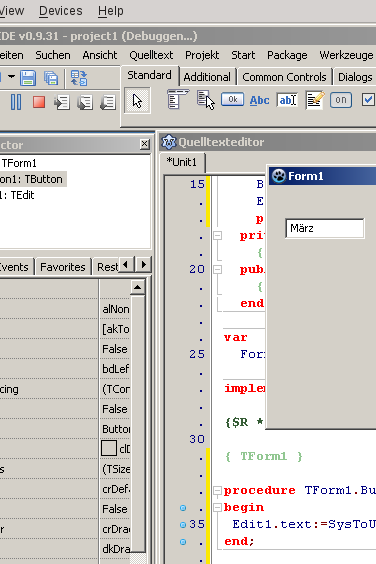This screenshot has height=564, width=376.
Task: Click the Save icon in the toolbar
Action: [28, 78]
